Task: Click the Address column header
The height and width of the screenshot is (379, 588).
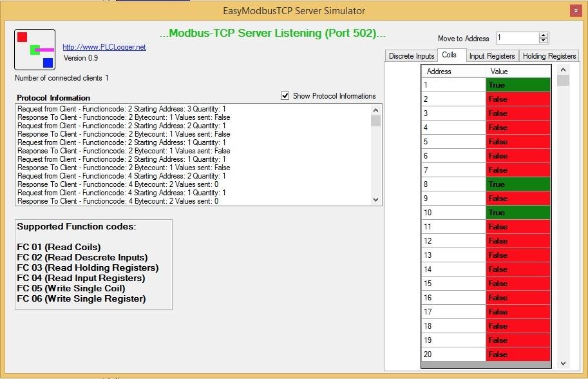Action: (x=453, y=72)
